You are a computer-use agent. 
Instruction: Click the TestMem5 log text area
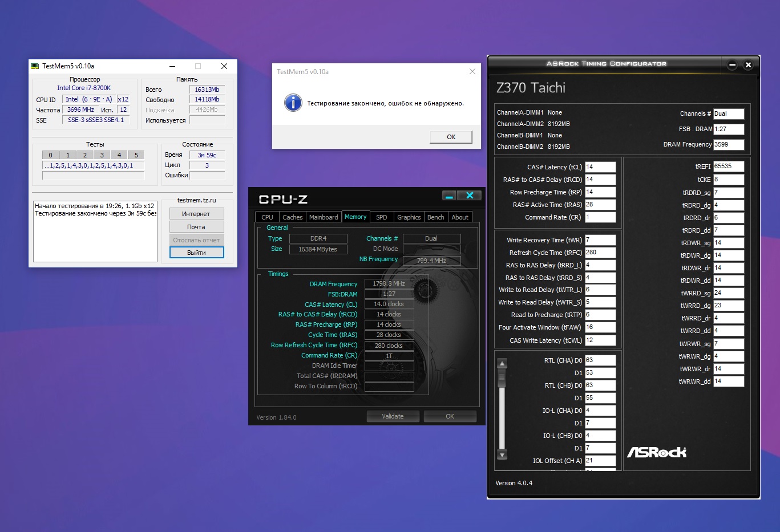tap(95, 231)
